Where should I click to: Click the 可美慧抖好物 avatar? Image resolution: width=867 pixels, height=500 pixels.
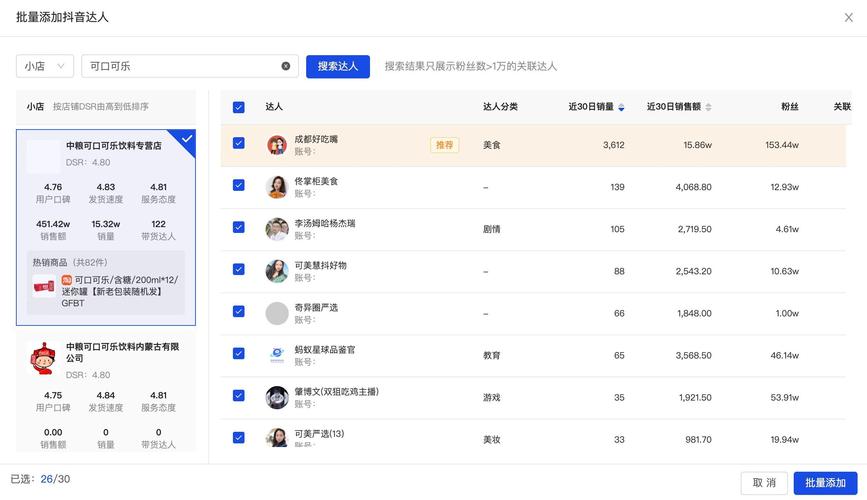coord(277,271)
